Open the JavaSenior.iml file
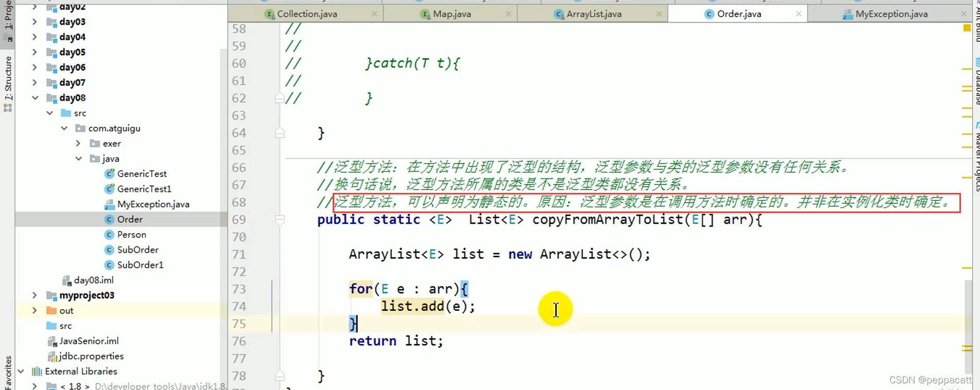 point(89,341)
